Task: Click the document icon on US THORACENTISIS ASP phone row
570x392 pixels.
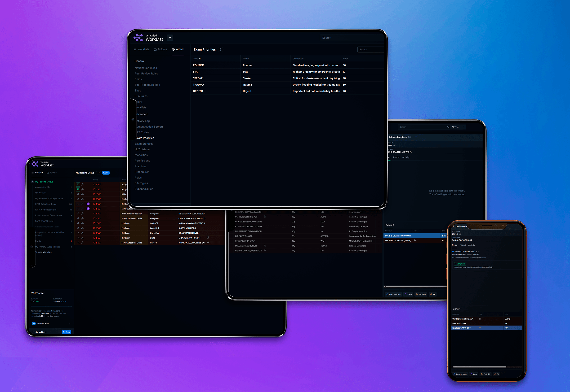Action: 480,319
